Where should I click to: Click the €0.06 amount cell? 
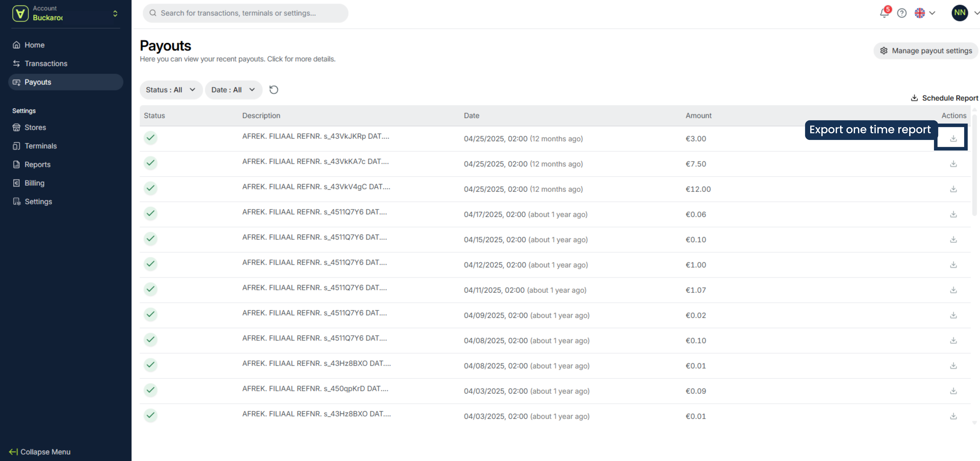point(696,215)
